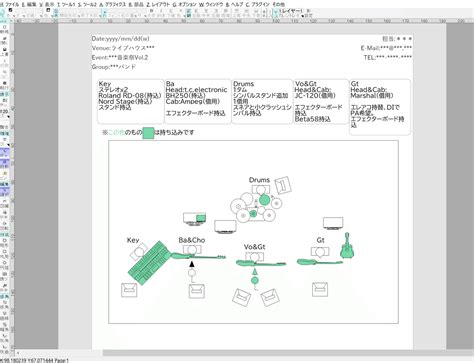Open the 表示 menu
This screenshot has height=363, width=474.
pyautogui.click(x=47, y=4)
